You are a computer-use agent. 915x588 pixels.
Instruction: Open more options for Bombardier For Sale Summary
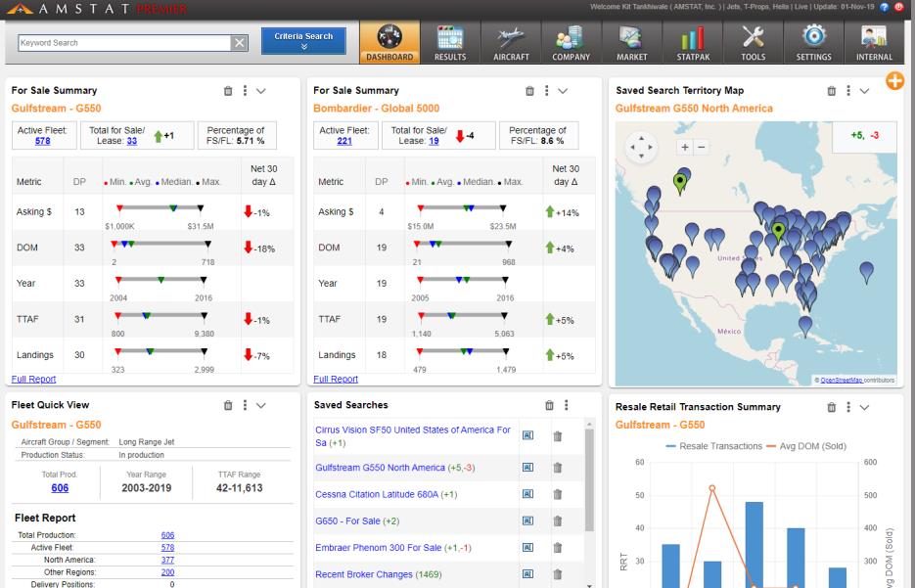tap(547, 90)
